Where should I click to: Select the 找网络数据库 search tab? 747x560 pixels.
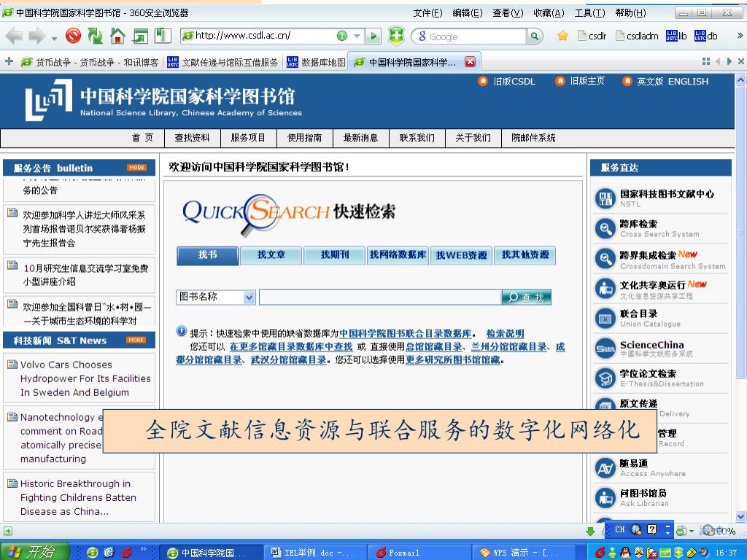[x=398, y=255]
